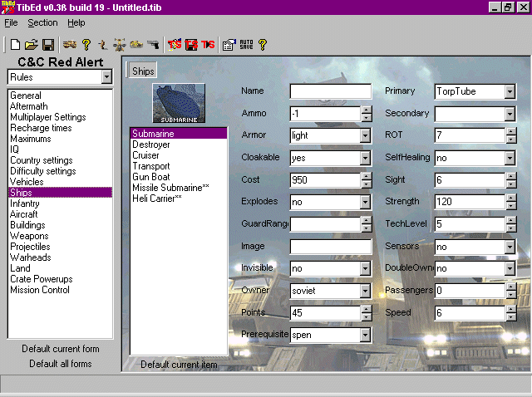532x397 pixels.
Task: Open the File menu
Action: tap(11, 23)
